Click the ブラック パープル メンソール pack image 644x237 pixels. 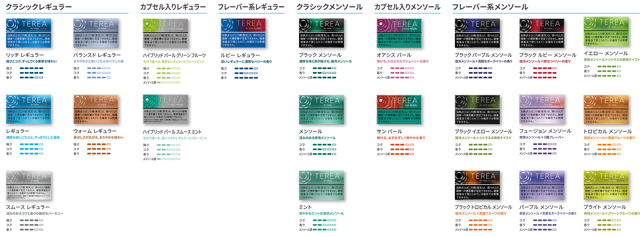[478, 33]
